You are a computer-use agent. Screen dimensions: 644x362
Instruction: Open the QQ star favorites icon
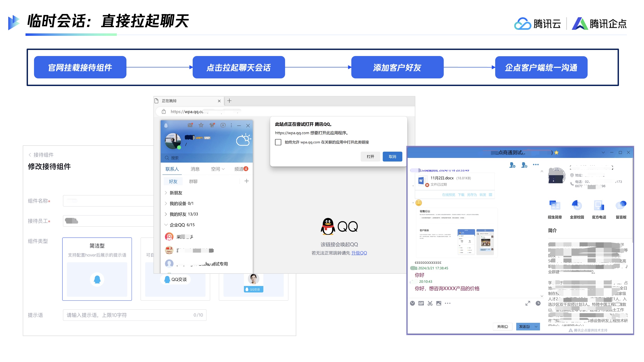pos(201,125)
